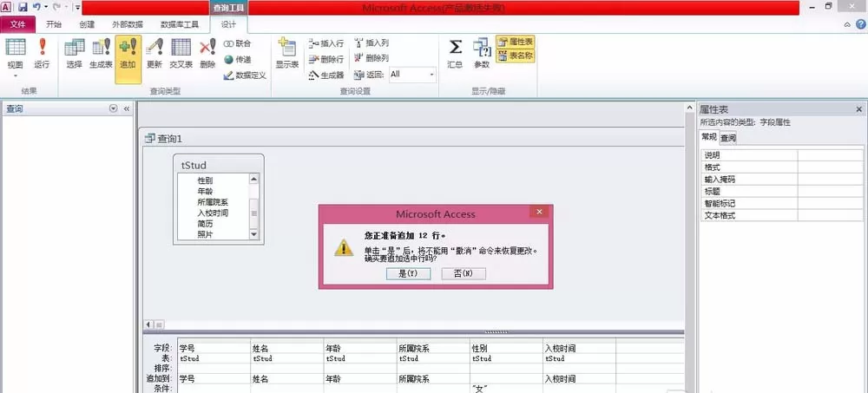Open the Access Help question mark icon
868x393 pixels.
click(861, 24)
